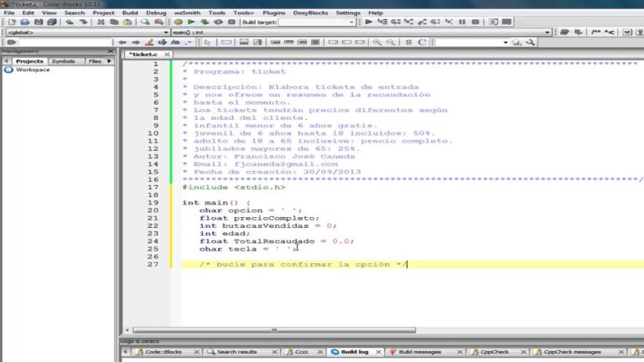Click the New file icon

pyautogui.click(x=12, y=22)
